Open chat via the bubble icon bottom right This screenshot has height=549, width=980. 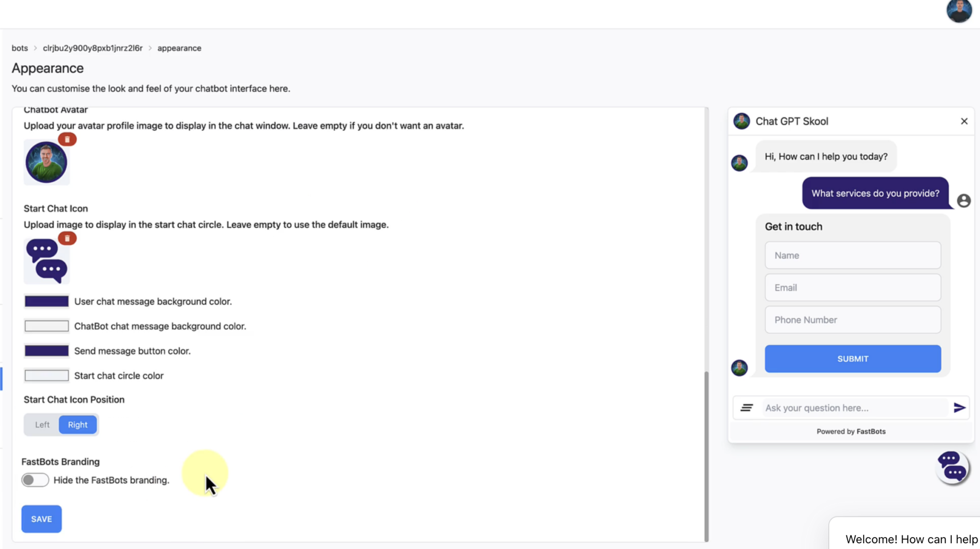point(952,468)
